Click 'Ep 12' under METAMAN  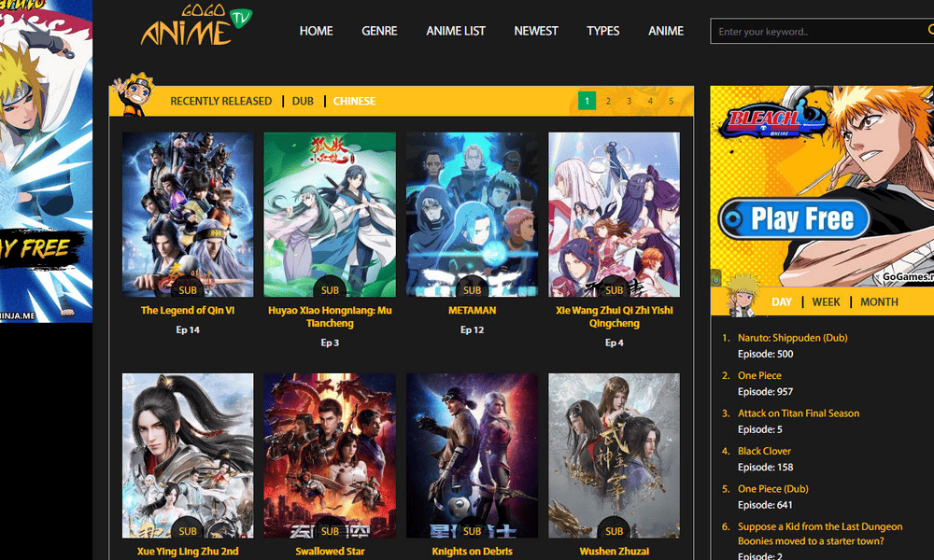(472, 329)
